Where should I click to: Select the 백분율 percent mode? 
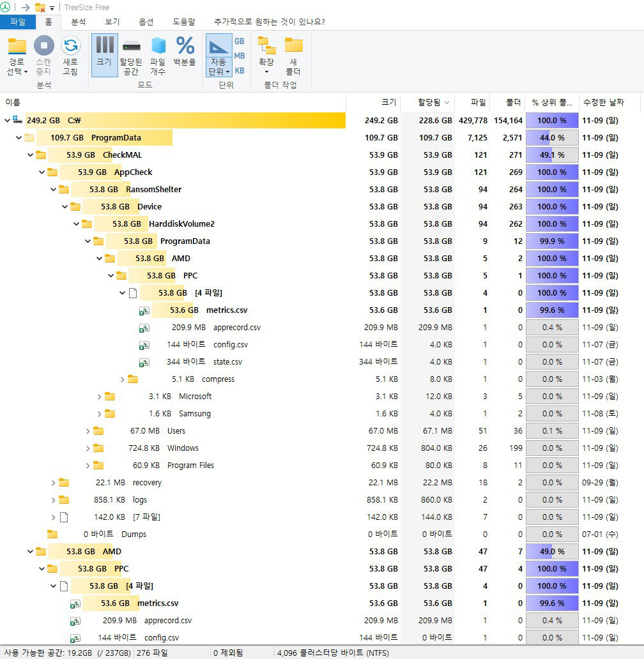pos(185,51)
